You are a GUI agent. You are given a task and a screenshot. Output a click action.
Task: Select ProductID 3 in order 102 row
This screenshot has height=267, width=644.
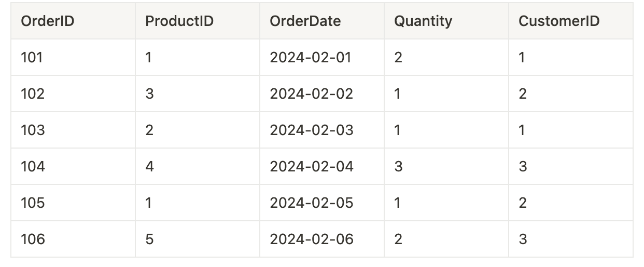198,94
